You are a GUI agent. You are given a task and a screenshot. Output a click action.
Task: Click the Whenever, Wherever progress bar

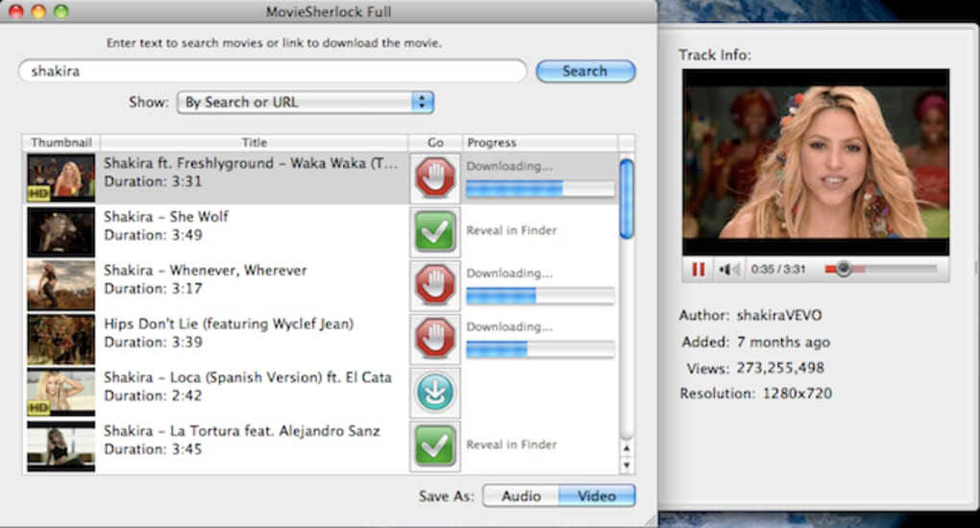540,296
